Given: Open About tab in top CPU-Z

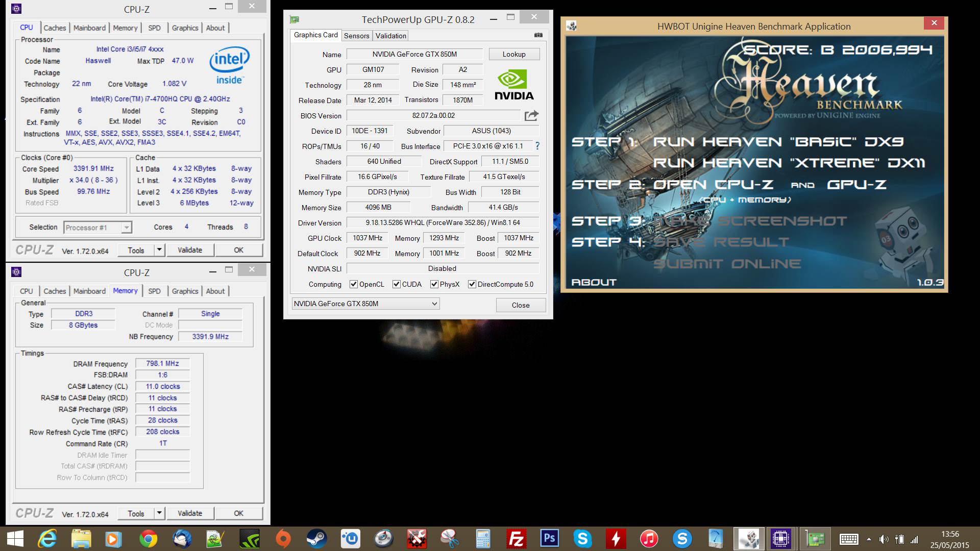Looking at the screenshot, I should coord(215,28).
